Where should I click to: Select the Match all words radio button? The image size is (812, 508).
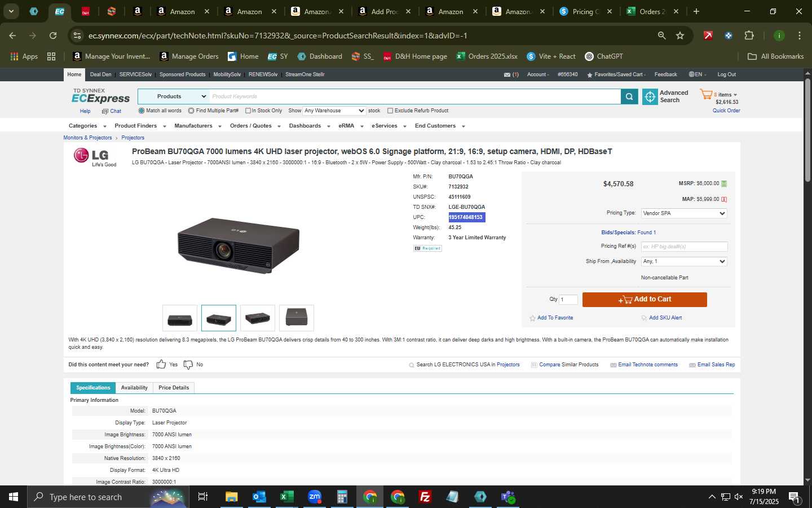pyautogui.click(x=142, y=111)
